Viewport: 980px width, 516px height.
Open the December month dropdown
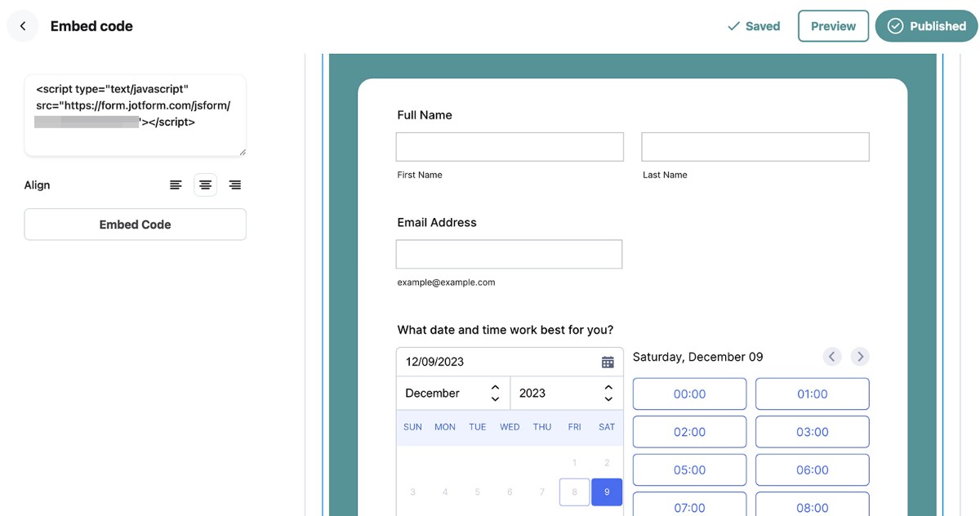453,393
